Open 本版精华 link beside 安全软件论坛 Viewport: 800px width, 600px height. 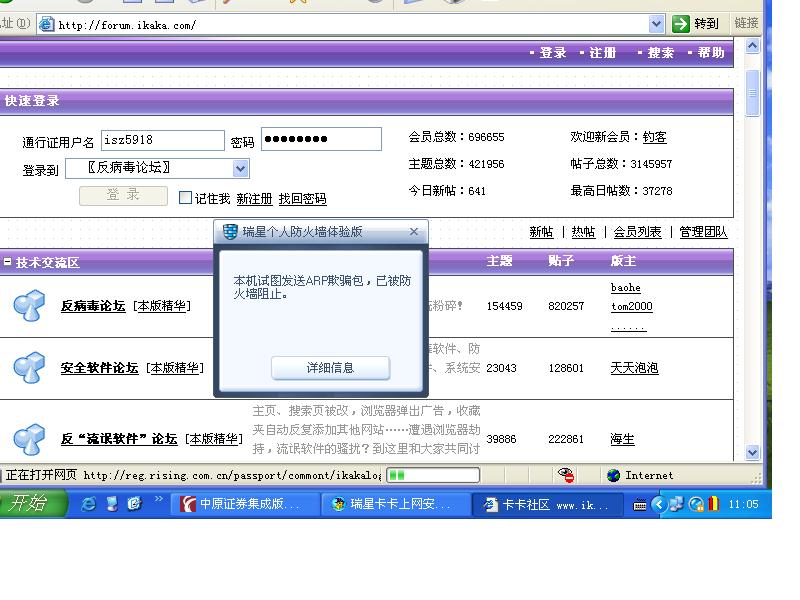coord(175,368)
